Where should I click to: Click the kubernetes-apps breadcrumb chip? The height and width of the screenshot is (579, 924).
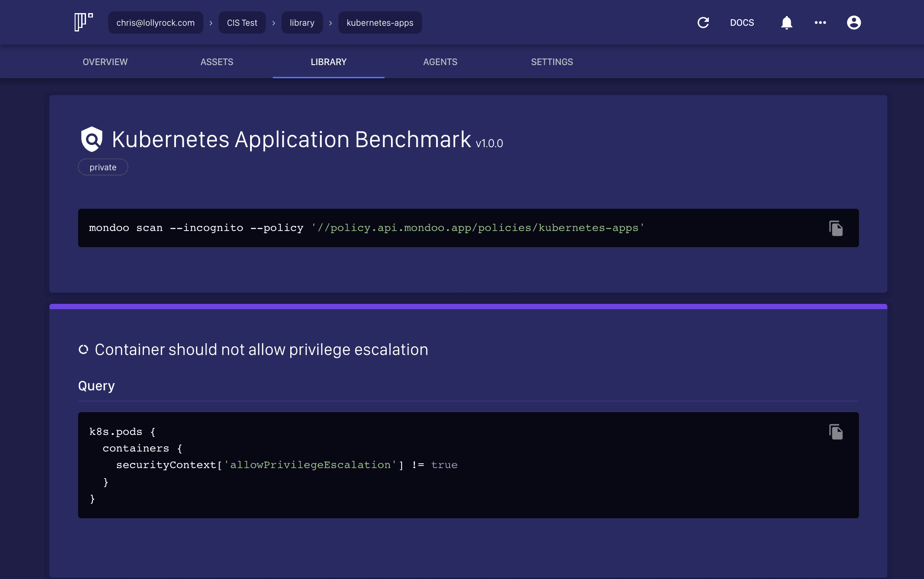click(x=379, y=22)
